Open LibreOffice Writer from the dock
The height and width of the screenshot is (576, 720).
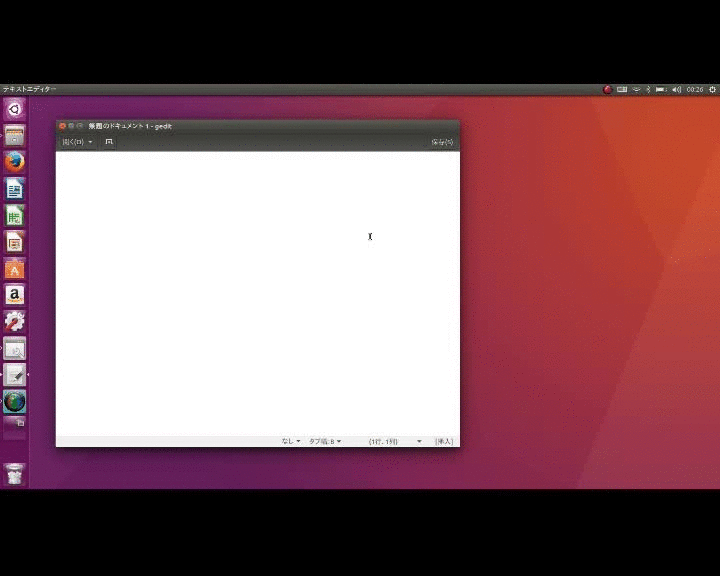[14, 189]
